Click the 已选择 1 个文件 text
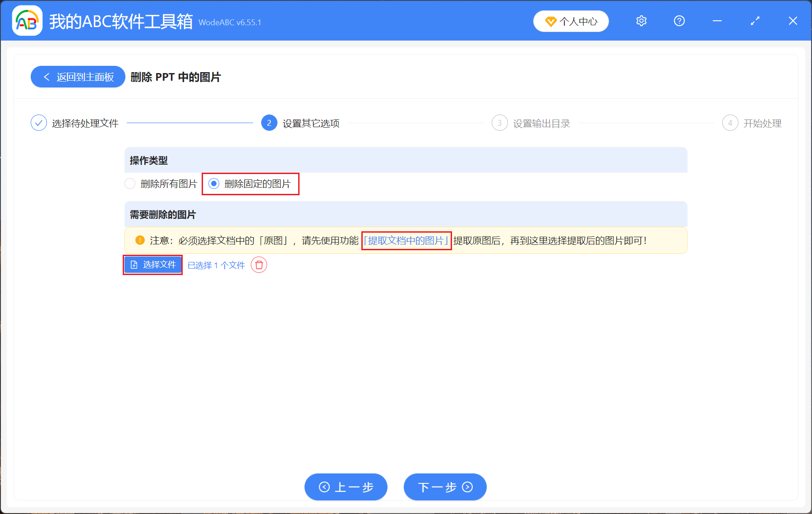The image size is (812, 514). pos(216,265)
